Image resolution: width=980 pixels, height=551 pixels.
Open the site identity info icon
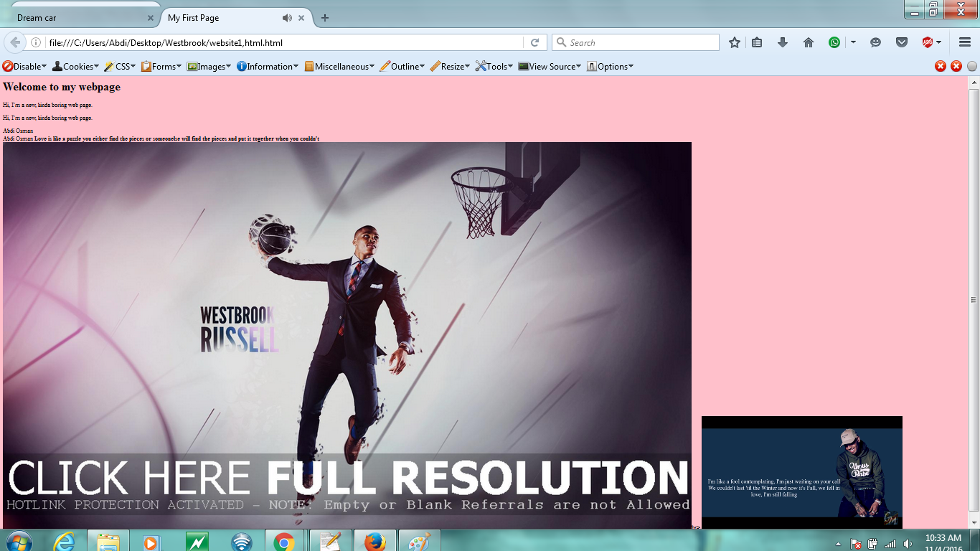pos(35,43)
